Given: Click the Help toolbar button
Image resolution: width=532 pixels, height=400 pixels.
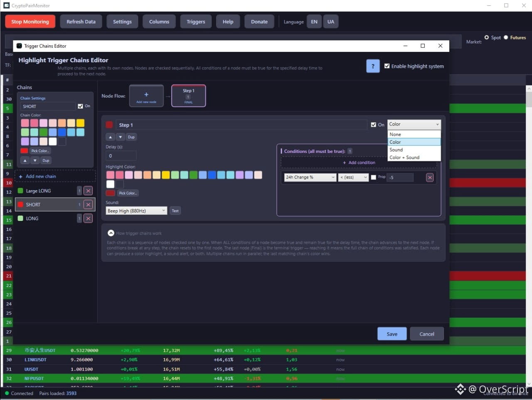Looking at the screenshot, I should tap(228, 22).
